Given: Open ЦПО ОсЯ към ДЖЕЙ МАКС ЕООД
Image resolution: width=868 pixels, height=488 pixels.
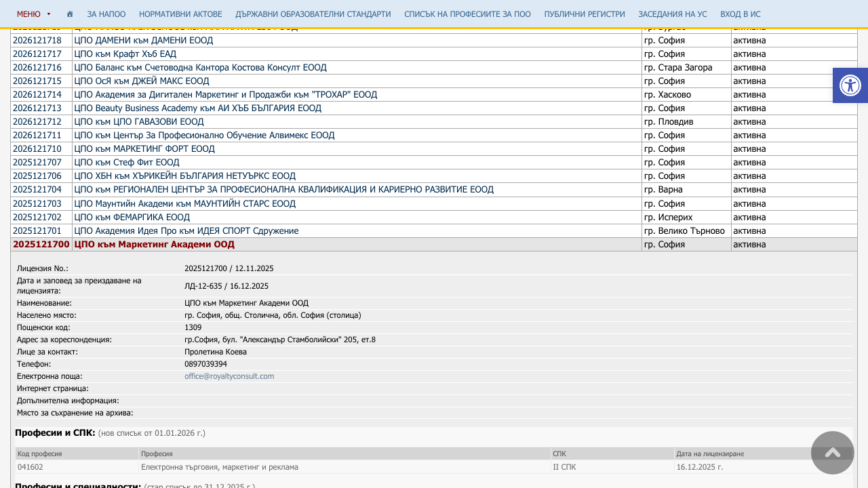Looking at the screenshot, I should pyautogui.click(x=141, y=81).
